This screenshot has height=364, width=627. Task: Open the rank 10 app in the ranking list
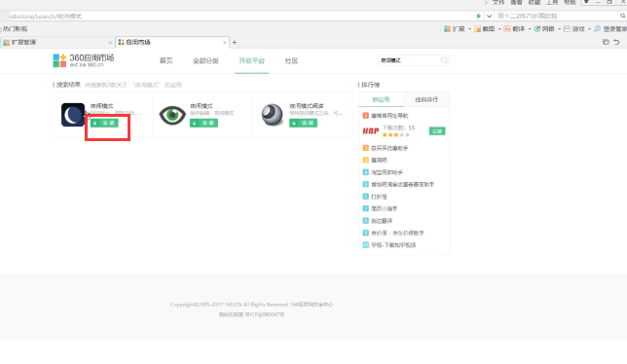(x=393, y=245)
